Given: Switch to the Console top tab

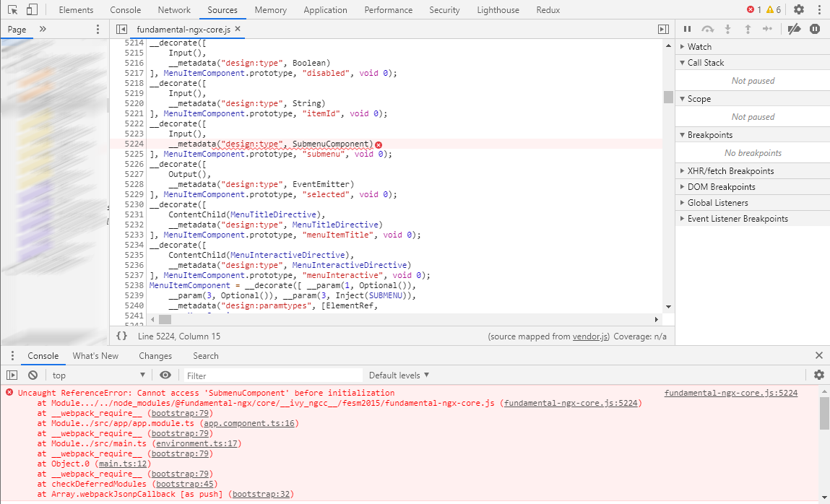Looking at the screenshot, I should 126,9.
